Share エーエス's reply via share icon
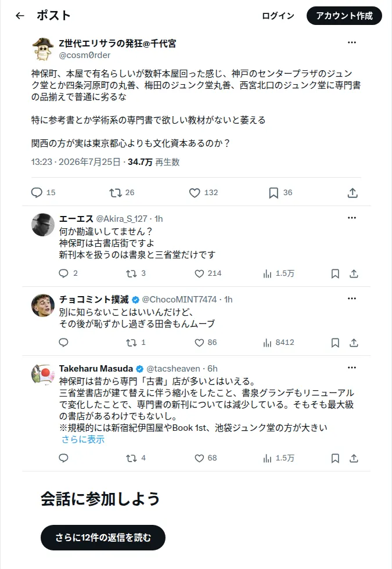This screenshot has height=569, width=392. pos(354,273)
